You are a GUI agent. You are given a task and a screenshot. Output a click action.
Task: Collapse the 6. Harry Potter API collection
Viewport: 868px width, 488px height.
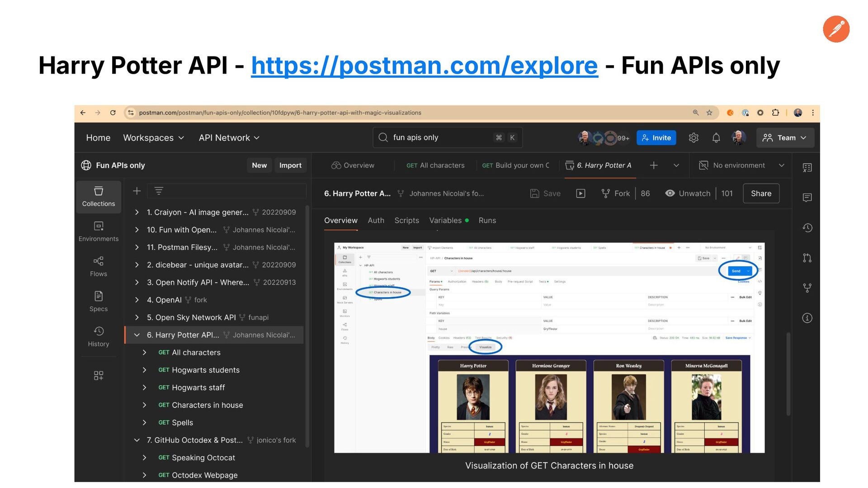(137, 335)
